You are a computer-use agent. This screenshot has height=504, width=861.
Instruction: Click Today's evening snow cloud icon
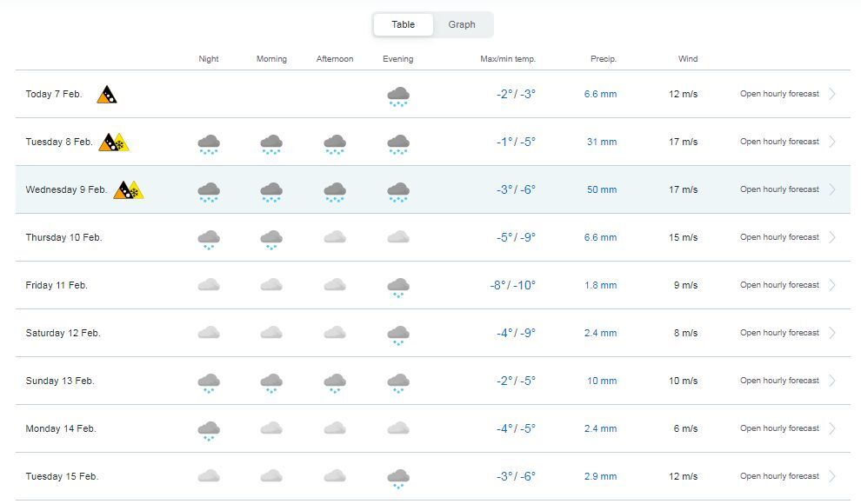(398, 96)
